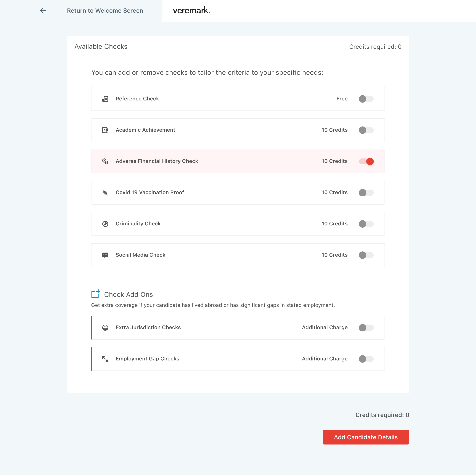Click the Social Media Check chat icon
Screen dimensions: 476x475
(105, 255)
